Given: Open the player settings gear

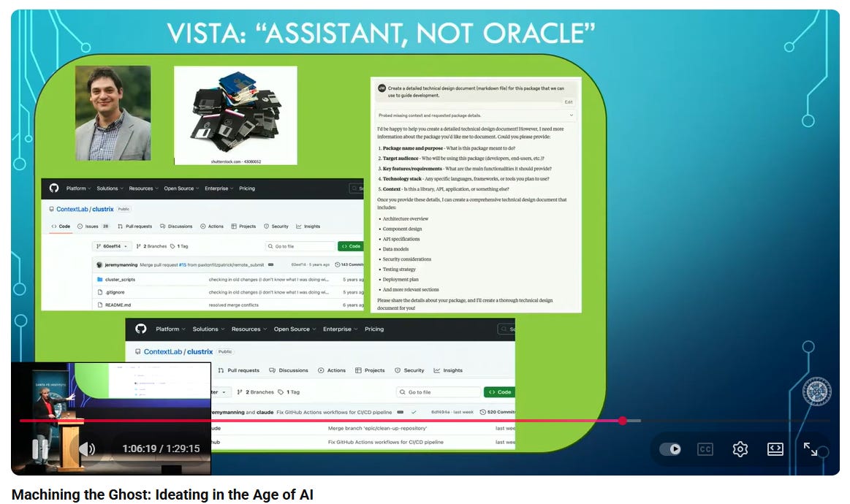Looking at the screenshot, I should pos(740,448).
